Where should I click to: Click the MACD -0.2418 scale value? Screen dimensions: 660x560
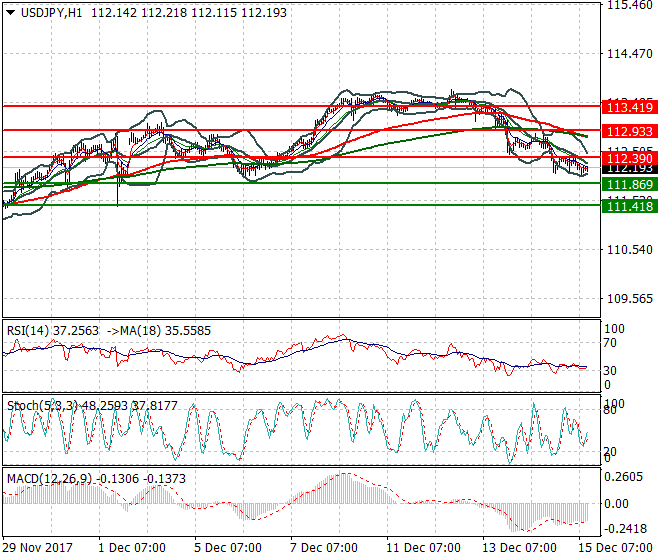[625, 528]
